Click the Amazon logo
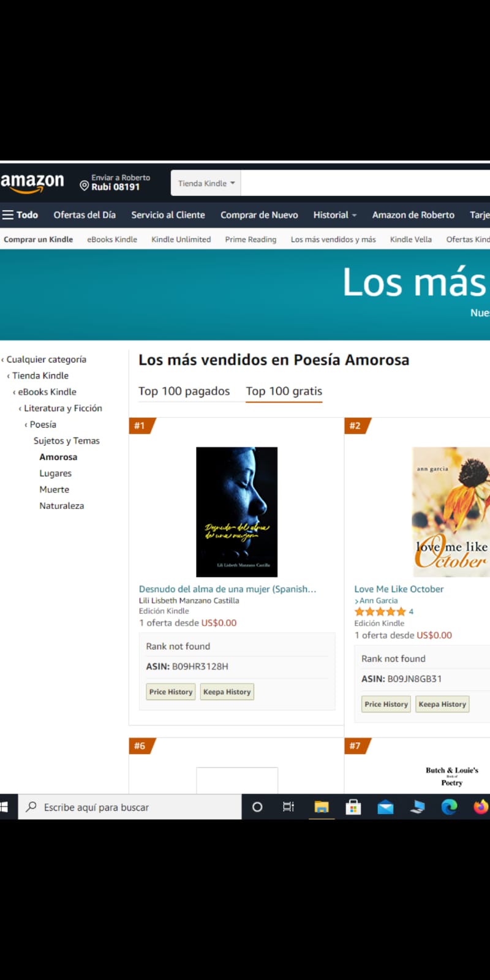The width and height of the screenshot is (490, 980). click(x=32, y=183)
